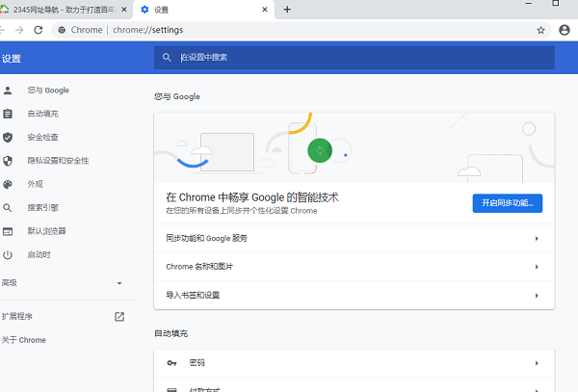Image resolution: width=578 pixels, height=392 pixels.
Task: Expand the 高级 section arrow
Action: (x=119, y=283)
